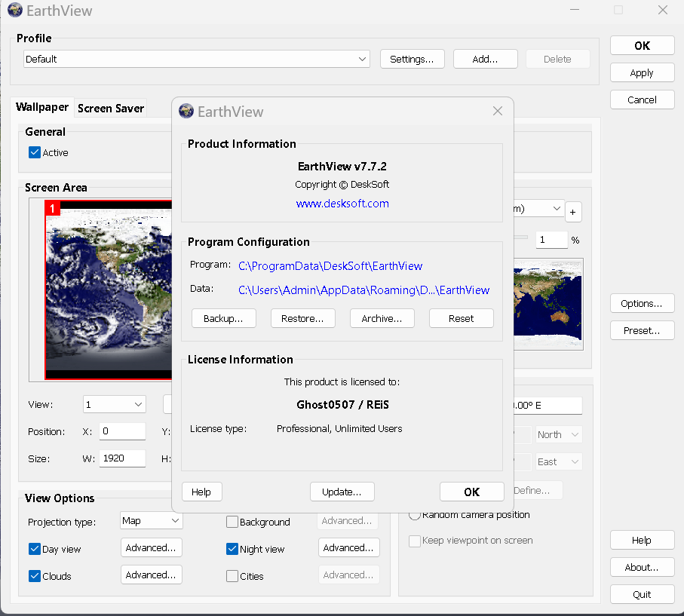Click the Apply button

(642, 72)
